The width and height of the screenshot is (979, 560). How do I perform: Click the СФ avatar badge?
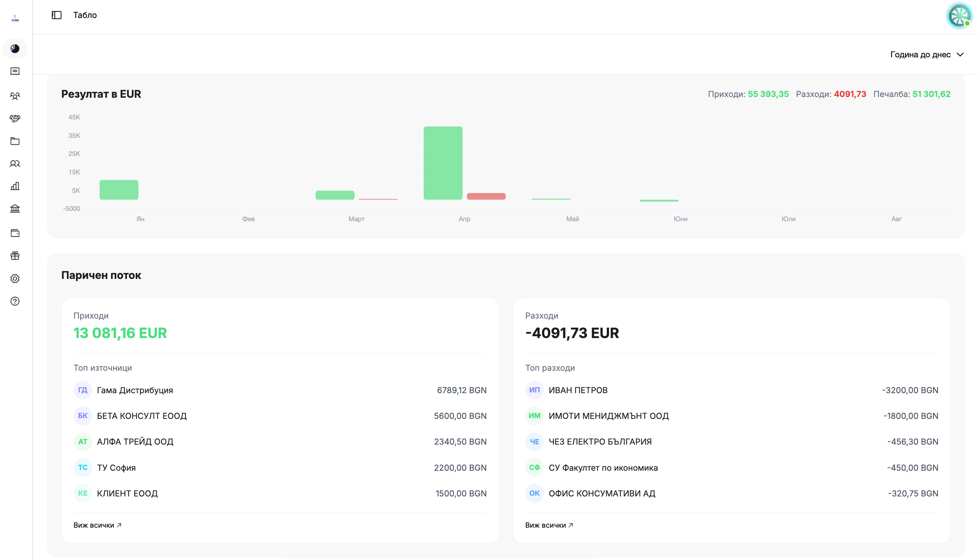coord(534,468)
